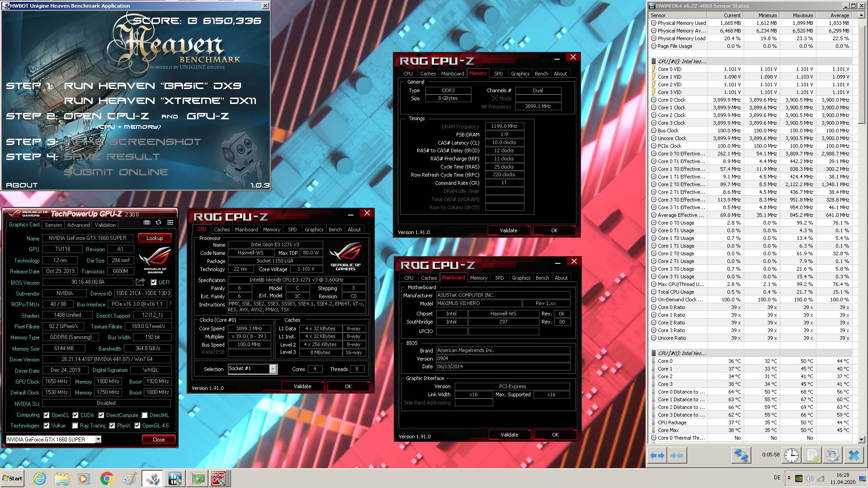Image resolution: width=868 pixels, height=488 pixels.
Task: Click Save Result in Heaven app
Action: 112,157
